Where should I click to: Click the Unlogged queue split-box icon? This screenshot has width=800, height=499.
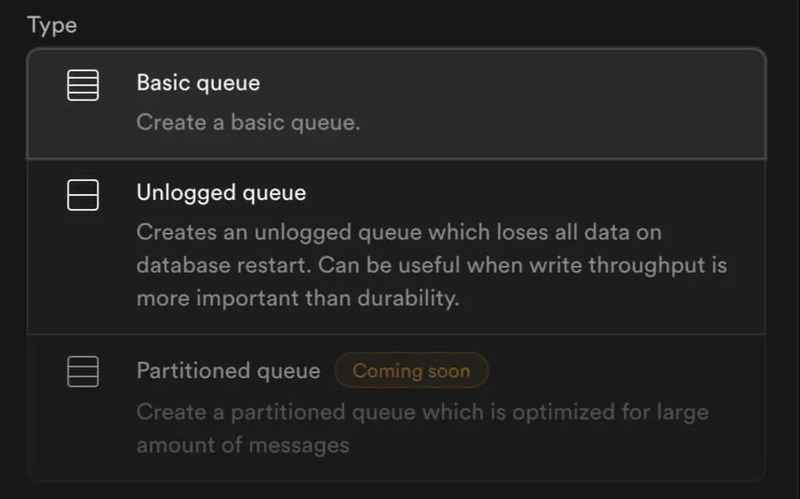[83, 195]
